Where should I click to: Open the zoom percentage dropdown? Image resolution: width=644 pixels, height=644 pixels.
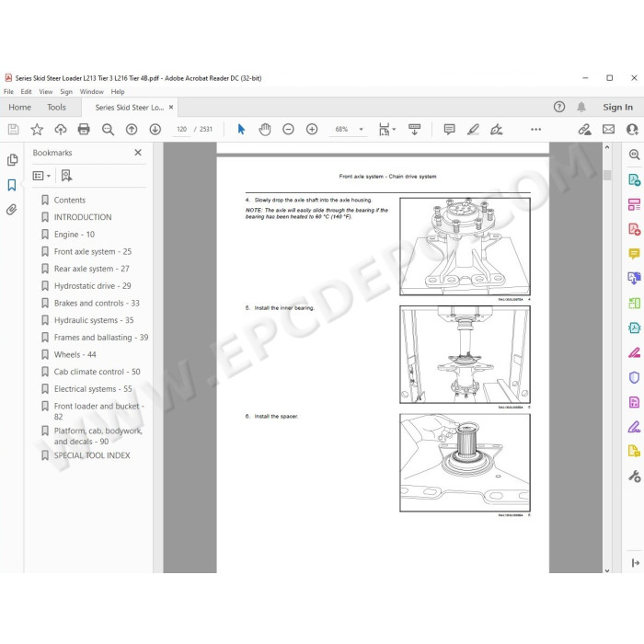point(361,130)
